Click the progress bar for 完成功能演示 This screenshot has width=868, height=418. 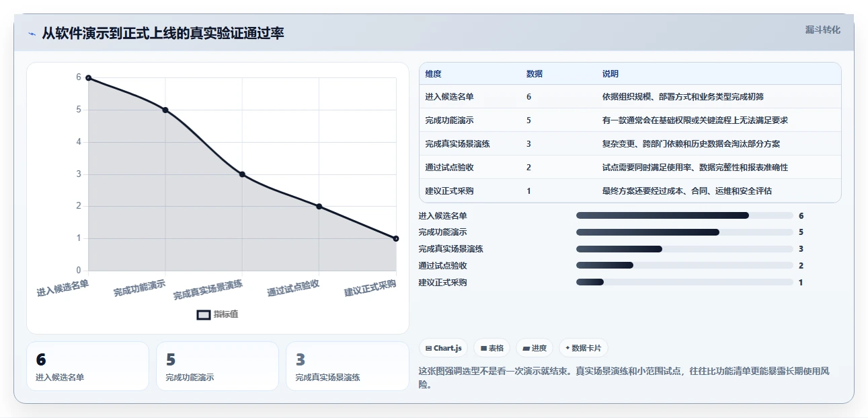pyautogui.click(x=684, y=232)
